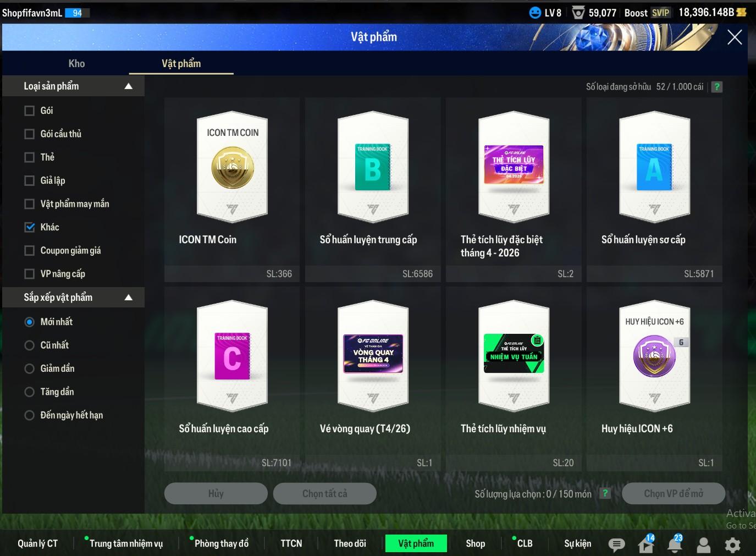
Task: Click the Chọn tất cả button
Action: point(324,493)
